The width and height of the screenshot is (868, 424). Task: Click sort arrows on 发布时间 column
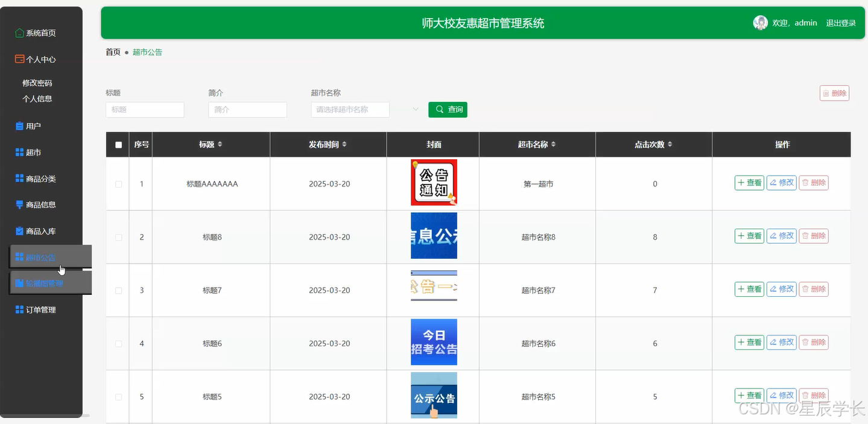pyautogui.click(x=344, y=144)
